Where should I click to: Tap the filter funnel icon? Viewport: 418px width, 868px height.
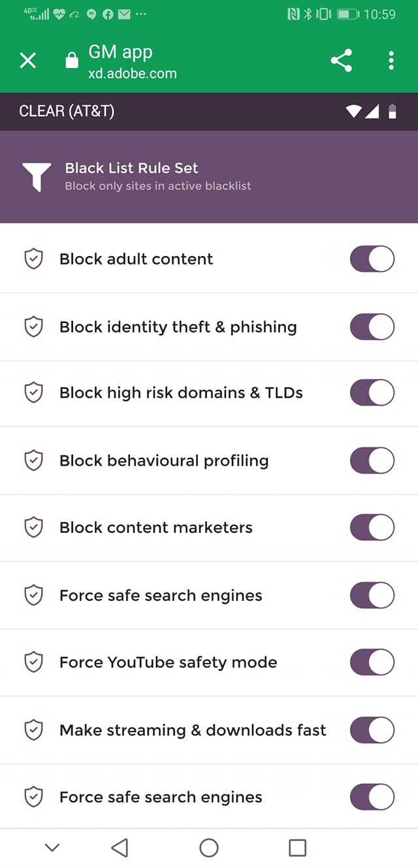[37, 177]
